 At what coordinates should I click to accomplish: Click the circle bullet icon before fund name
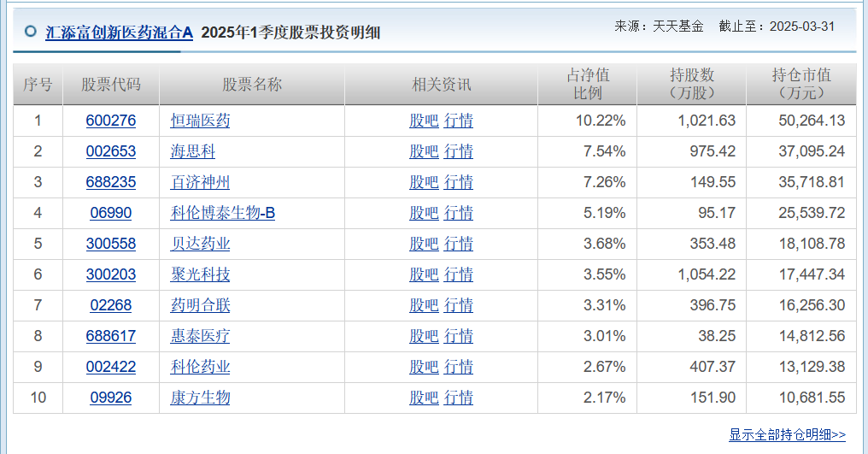[31, 31]
